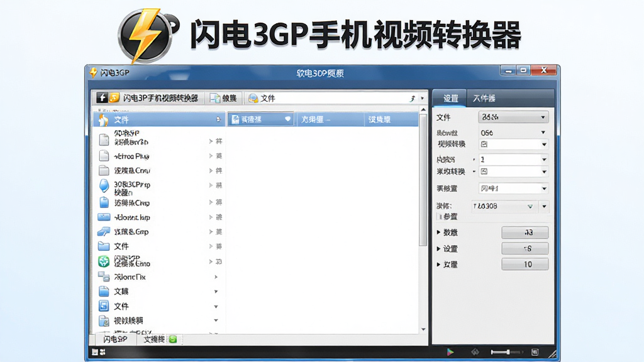Click the white page icon of the Plug row

(x=104, y=156)
